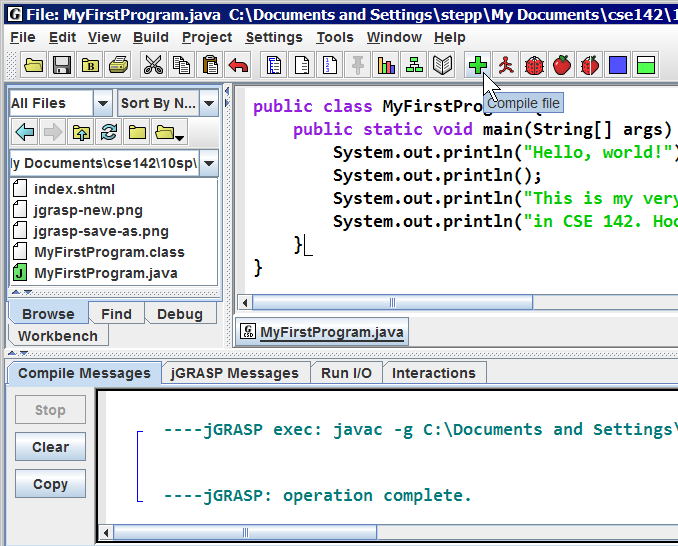Screen dimensions: 678x546
Task: Click the save floppy disk icon
Action: click(62, 66)
